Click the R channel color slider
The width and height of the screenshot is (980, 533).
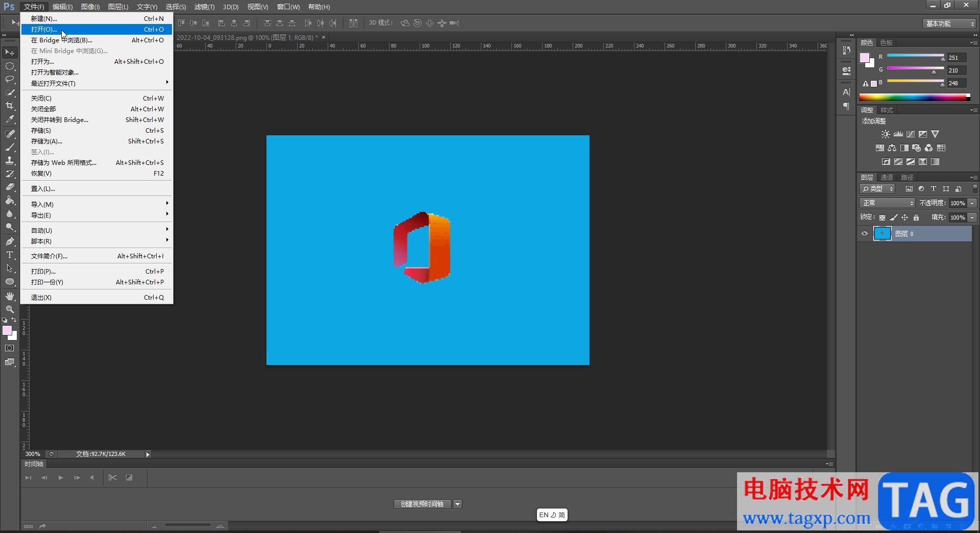coord(916,56)
